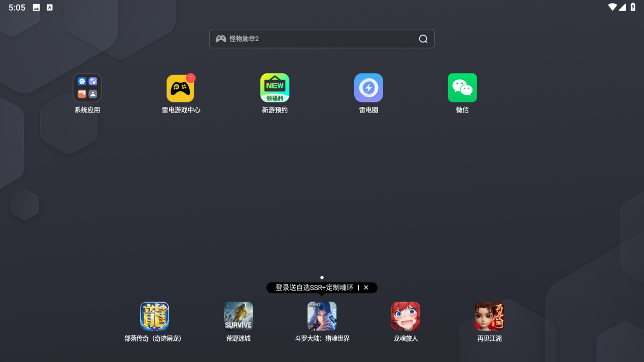
Task: Open the 系统应用 folder icon
Action: 87,88
